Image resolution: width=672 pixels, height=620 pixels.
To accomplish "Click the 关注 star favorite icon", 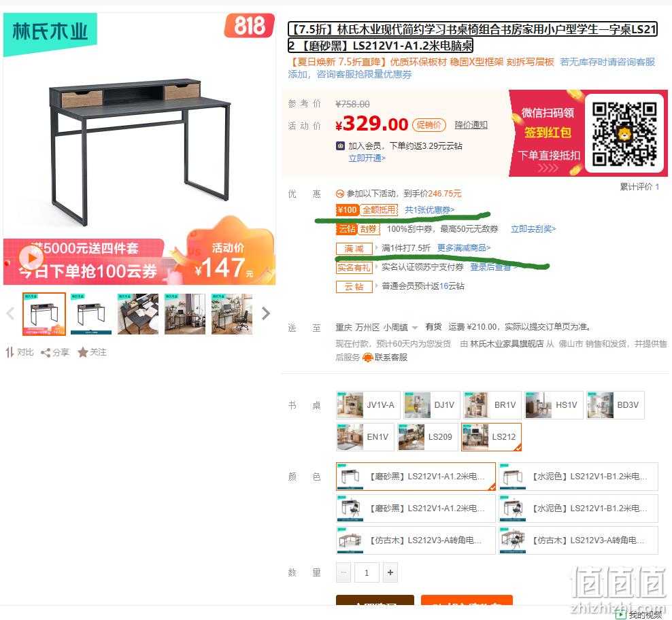I will coord(82,352).
